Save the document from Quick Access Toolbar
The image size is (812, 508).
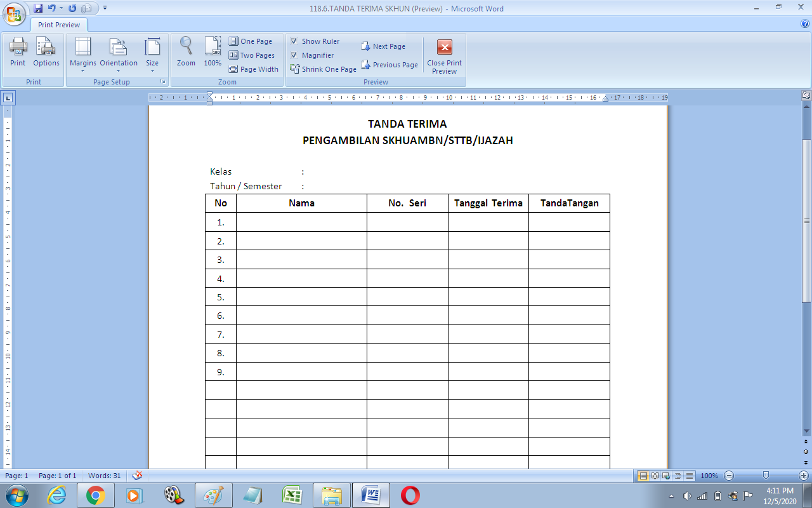(38, 8)
